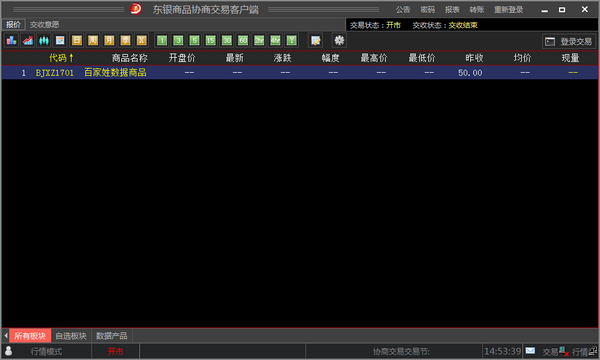Open the settings gear icon

tap(339, 40)
